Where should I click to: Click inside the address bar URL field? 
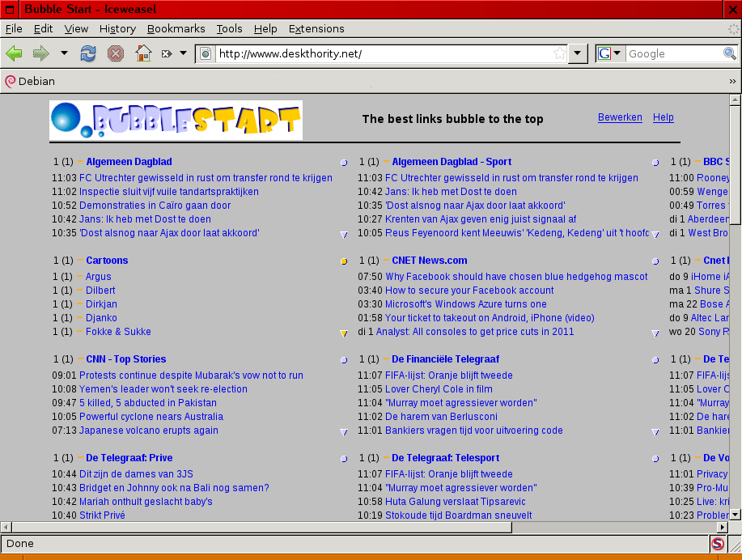point(364,53)
